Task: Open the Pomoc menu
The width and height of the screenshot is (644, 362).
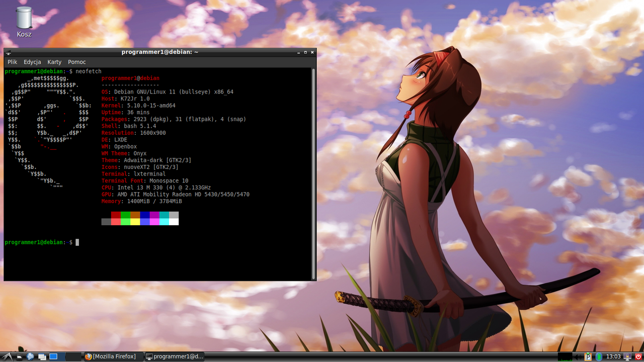Action: pos(77,62)
